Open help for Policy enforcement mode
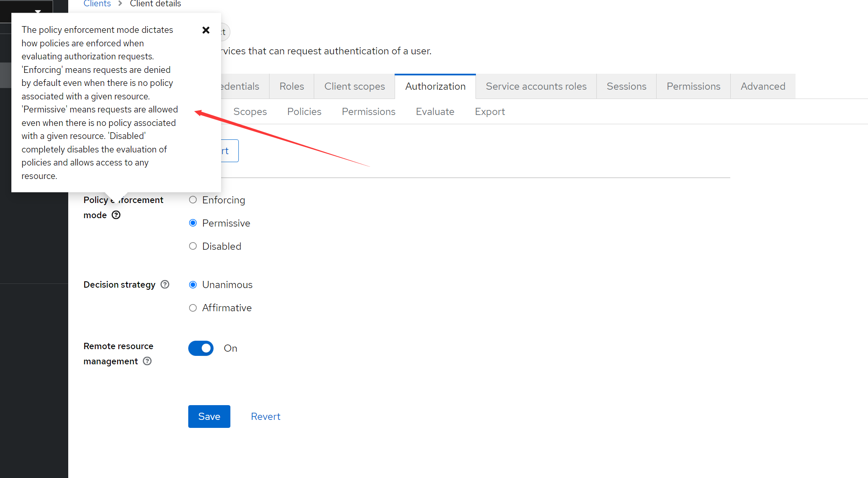 click(116, 215)
